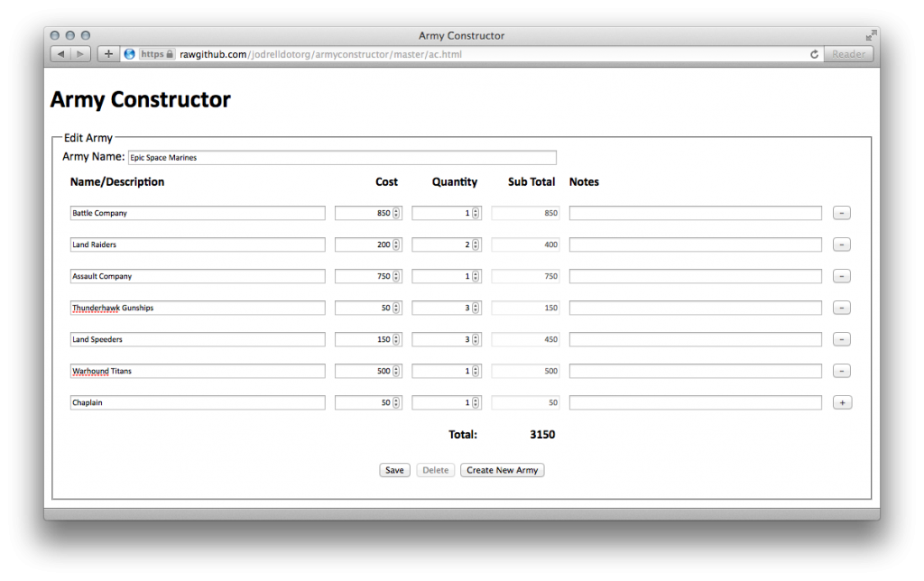This screenshot has width=924, height=581.
Task: Click the Chaplain name field
Action: [198, 402]
